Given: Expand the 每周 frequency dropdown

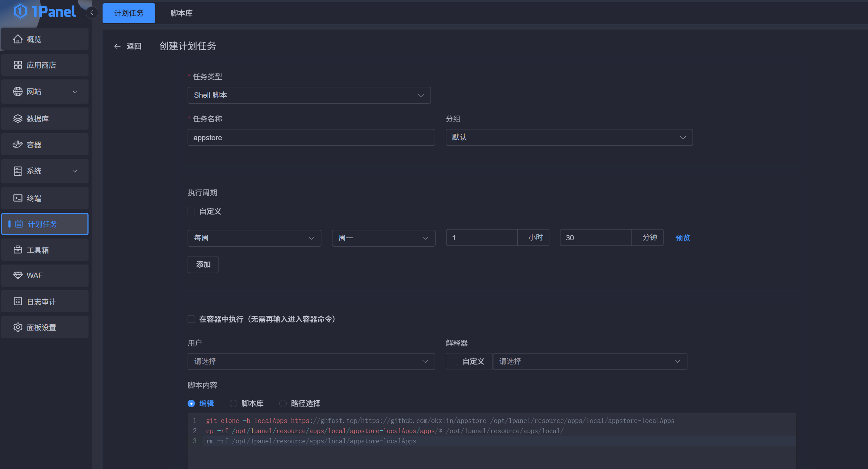Looking at the screenshot, I should click(254, 238).
